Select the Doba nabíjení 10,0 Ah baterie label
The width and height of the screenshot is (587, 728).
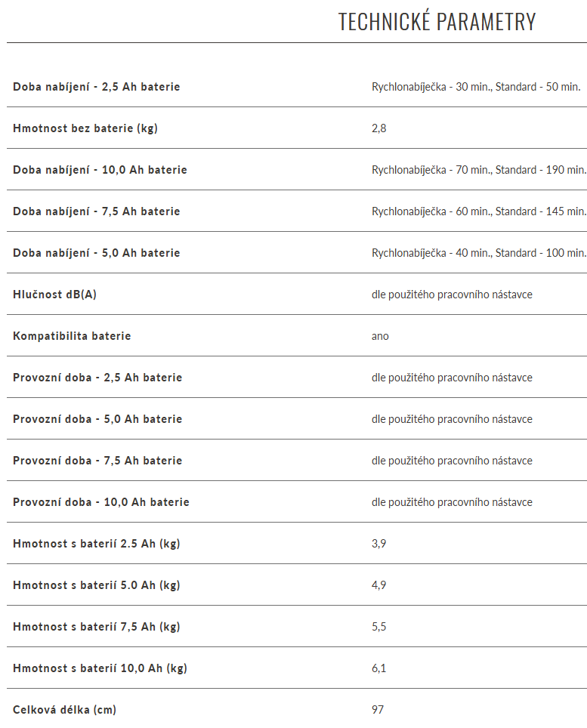coord(100,170)
